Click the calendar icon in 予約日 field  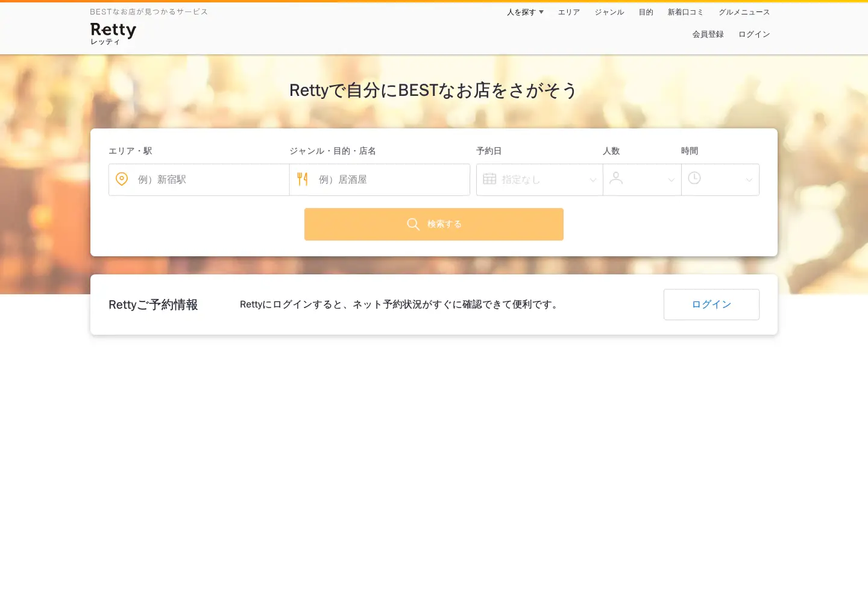pyautogui.click(x=489, y=179)
